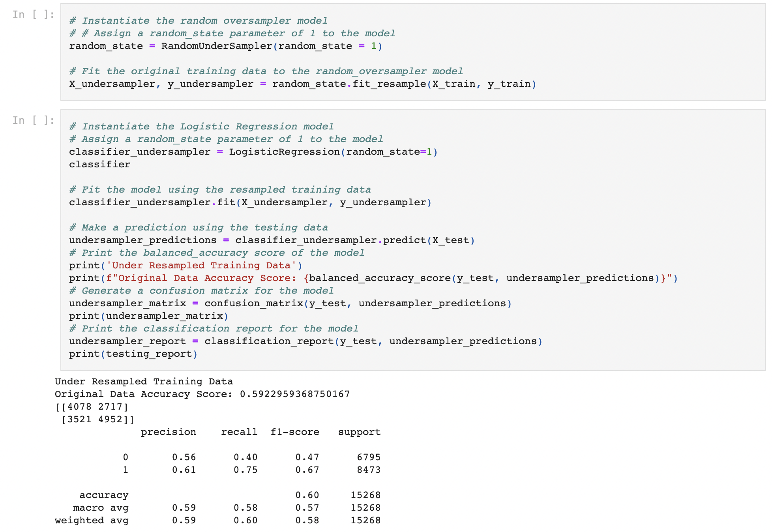The width and height of the screenshot is (772, 532).
Task: Click the 'precision' column header in the report
Action: click(168, 432)
